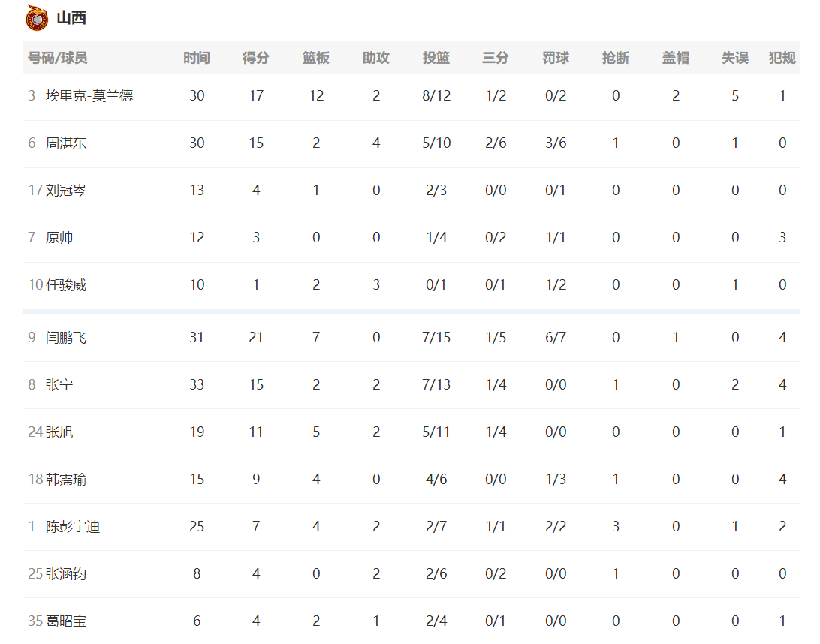Open player 张宁 profile
Image resolution: width=820 pixels, height=644 pixels.
point(59,385)
